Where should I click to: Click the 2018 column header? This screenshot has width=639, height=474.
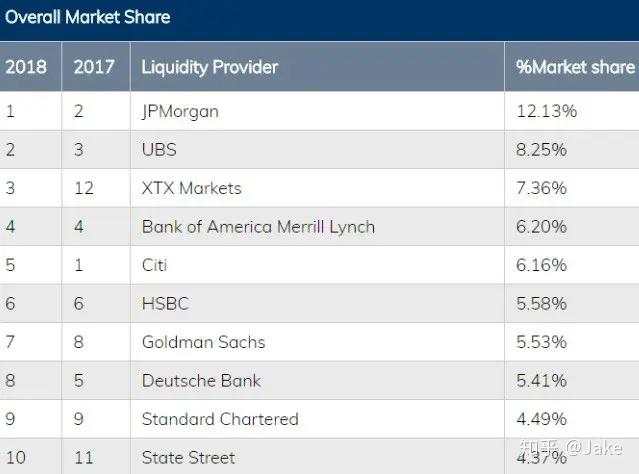coord(24,67)
